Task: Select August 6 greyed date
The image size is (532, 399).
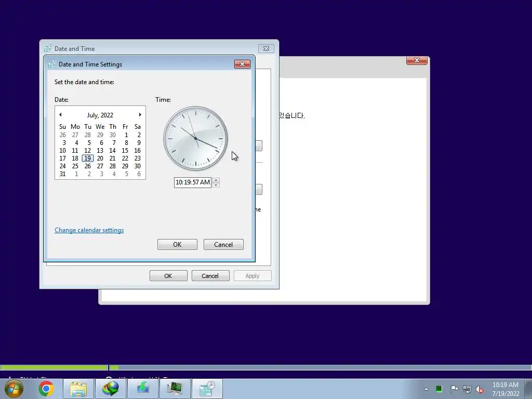Action: tap(139, 174)
